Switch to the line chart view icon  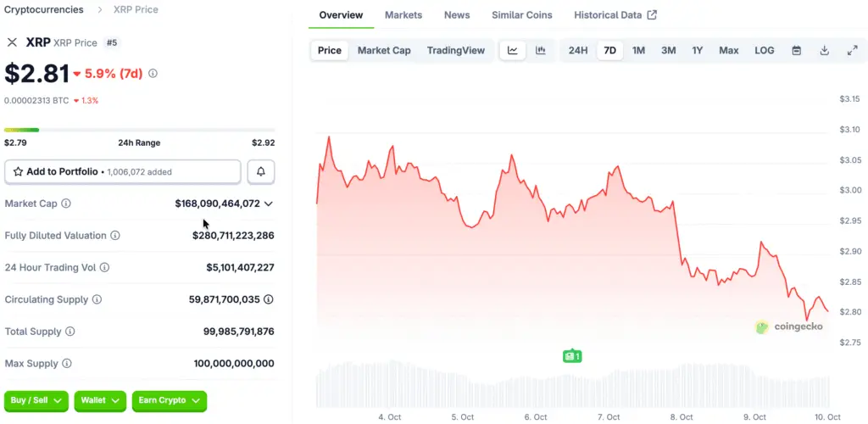[513, 51]
